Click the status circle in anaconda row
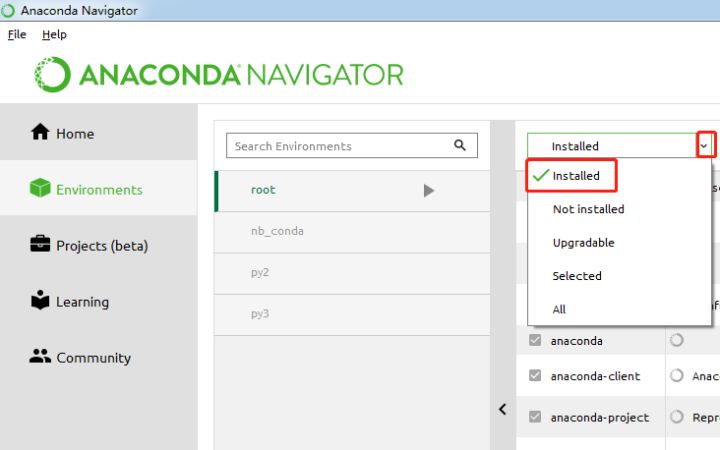Screen dimensions: 720x450 [x=676, y=340]
